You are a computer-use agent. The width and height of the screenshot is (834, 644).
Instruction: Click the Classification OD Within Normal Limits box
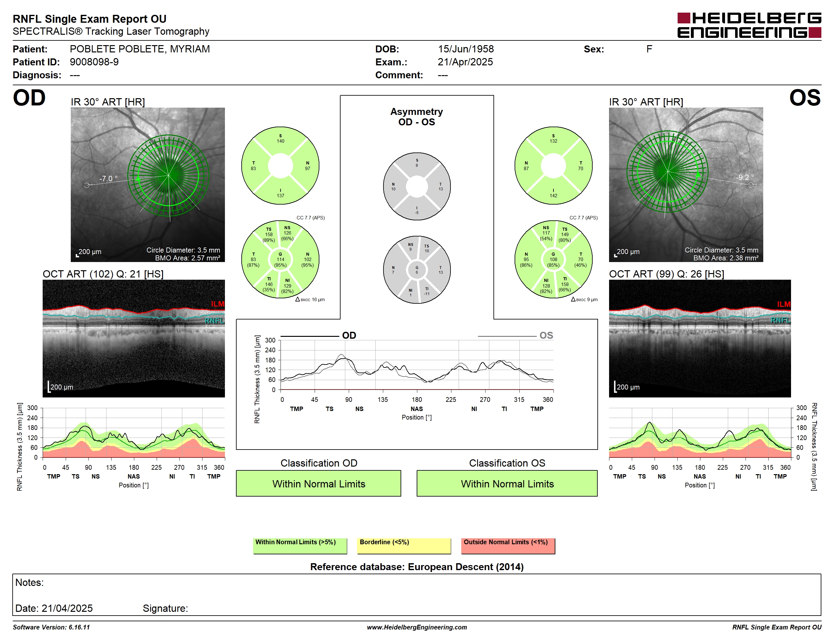click(318, 483)
